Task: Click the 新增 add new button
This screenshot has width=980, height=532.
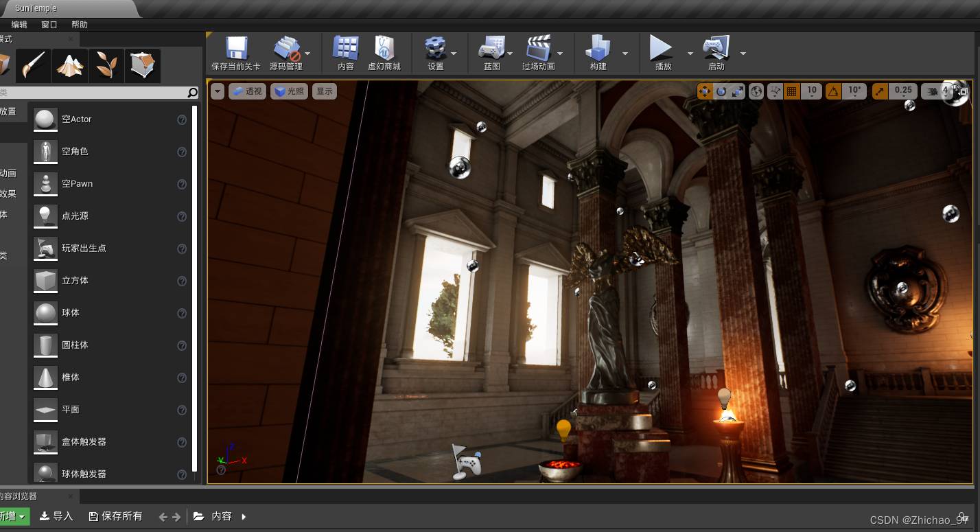Action: pyautogui.click(x=14, y=516)
